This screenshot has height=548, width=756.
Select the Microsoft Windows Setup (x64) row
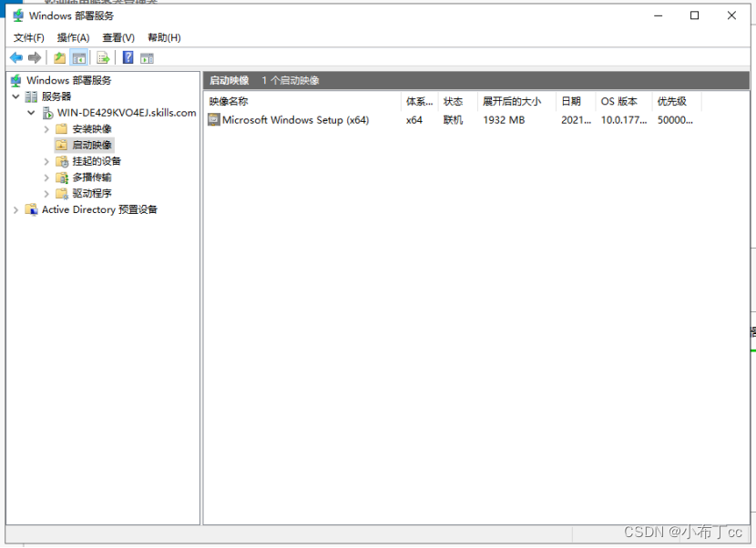point(454,120)
